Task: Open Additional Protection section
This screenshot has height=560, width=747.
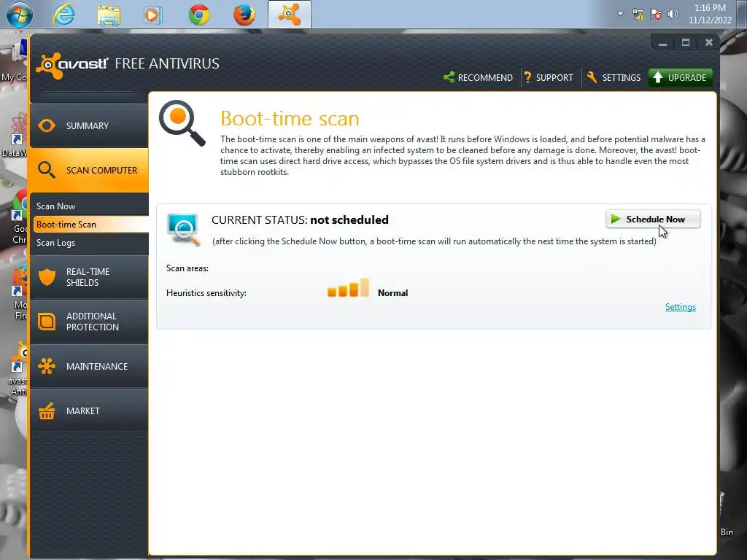Action: (x=89, y=322)
